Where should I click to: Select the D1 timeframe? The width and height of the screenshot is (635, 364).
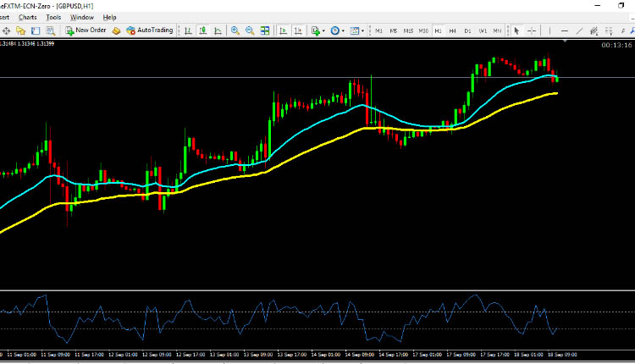point(467,30)
